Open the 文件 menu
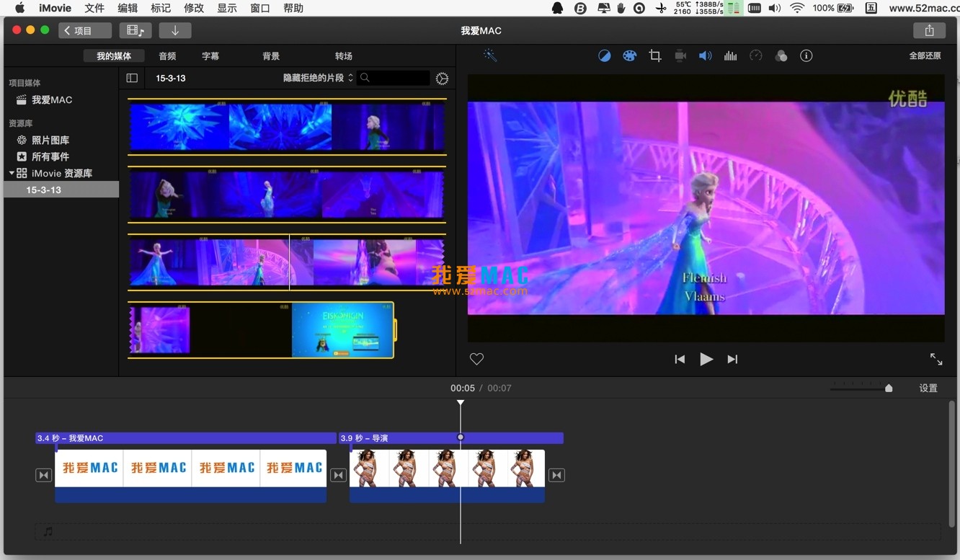 pos(94,8)
